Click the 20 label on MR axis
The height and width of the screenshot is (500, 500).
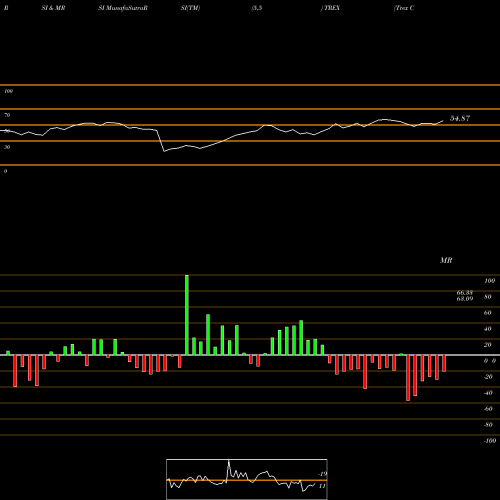[x=487, y=345]
